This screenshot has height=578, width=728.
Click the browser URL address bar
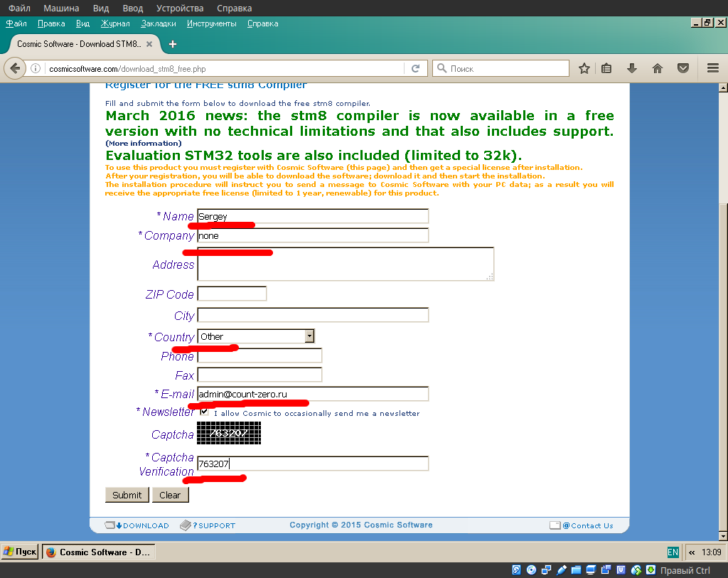coord(225,69)
